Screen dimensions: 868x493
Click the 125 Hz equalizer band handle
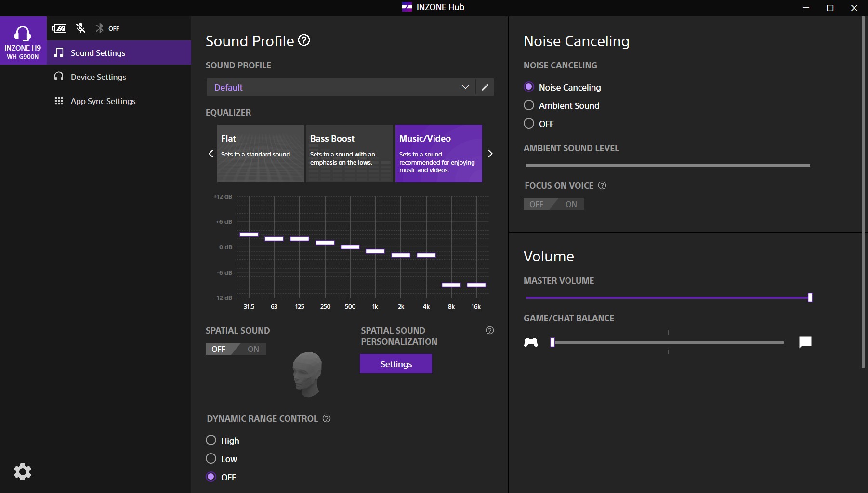pos(300,239)
